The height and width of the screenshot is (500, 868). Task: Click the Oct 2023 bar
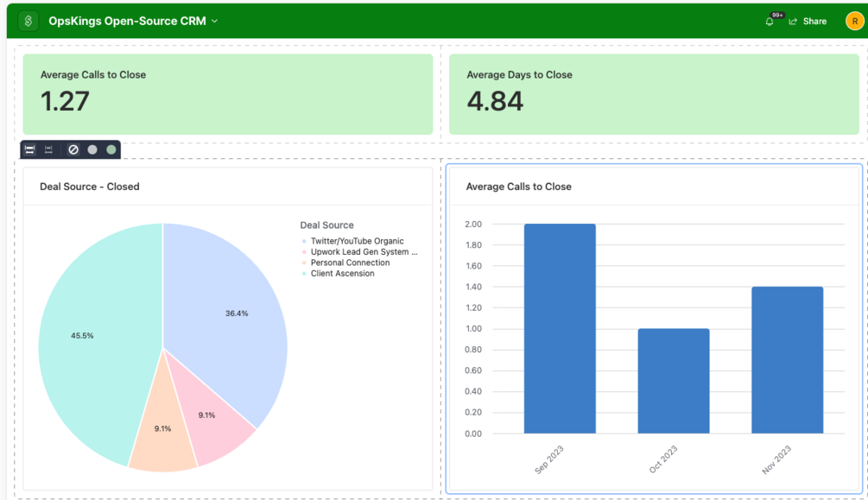click(674, 381)
